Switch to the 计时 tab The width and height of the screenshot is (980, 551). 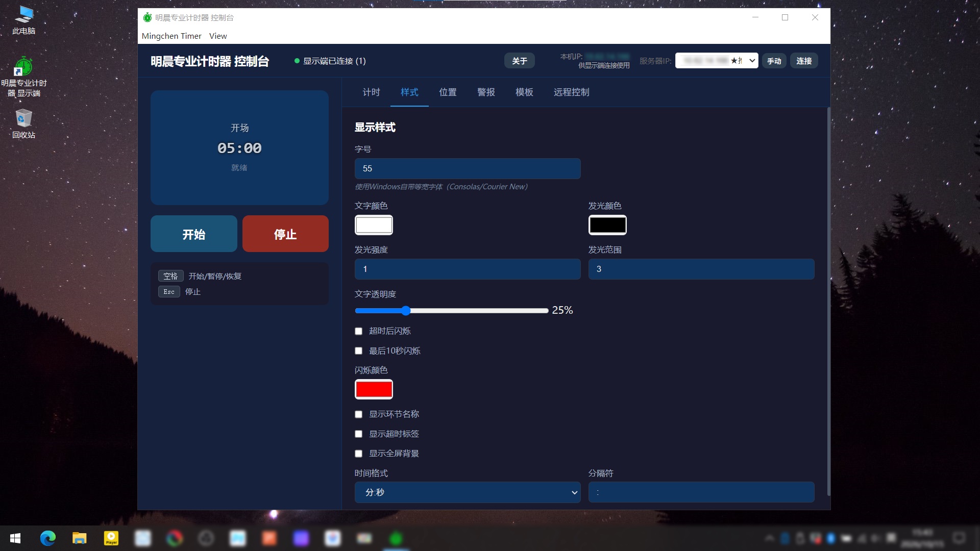pyautogui.click(x=371, y=92)
